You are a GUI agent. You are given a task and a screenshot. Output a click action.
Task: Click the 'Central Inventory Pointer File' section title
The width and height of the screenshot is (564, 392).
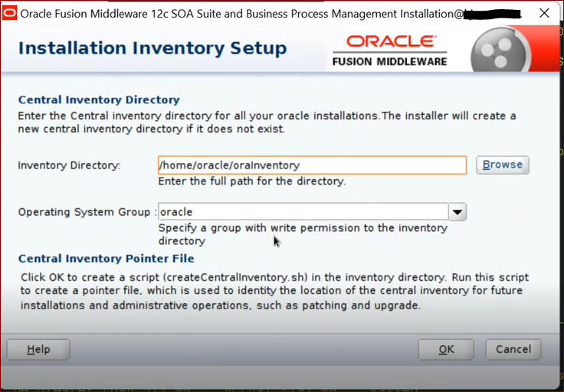[x=106, y=258]
